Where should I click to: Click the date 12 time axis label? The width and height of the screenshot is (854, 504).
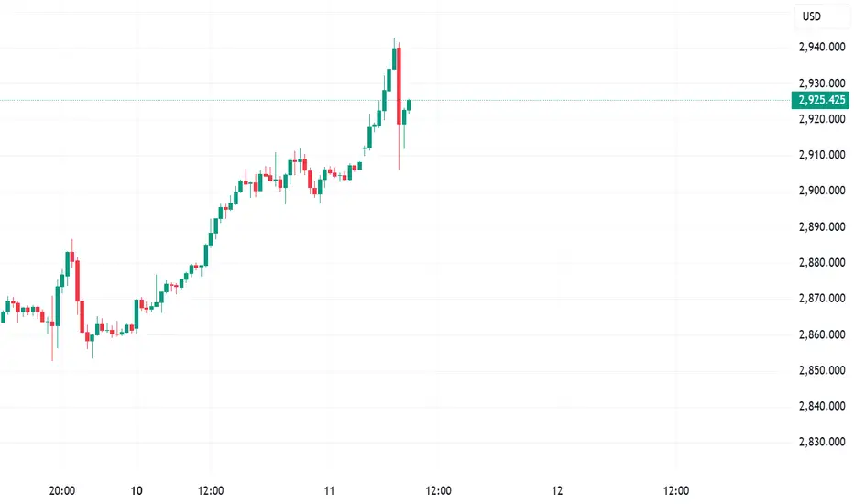point(557,490)
